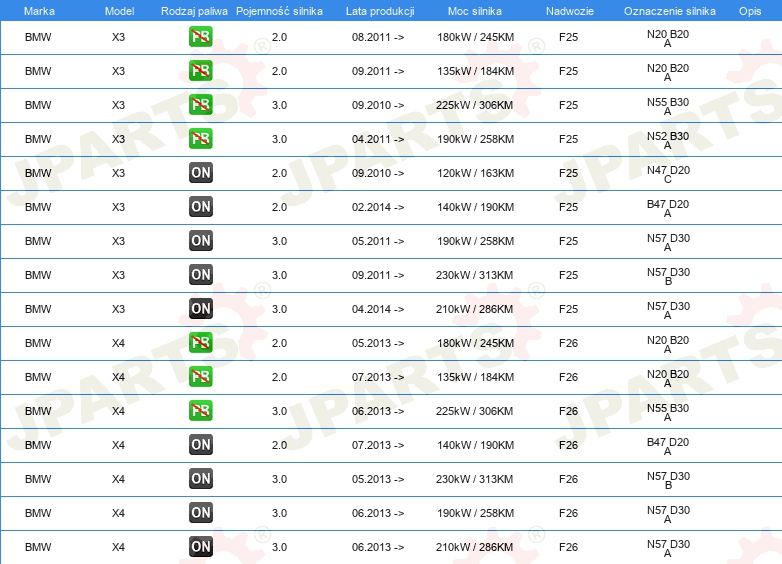Select the Moc silnika column header
This screenshot has height=564, width=782.
tap(475, 11)
